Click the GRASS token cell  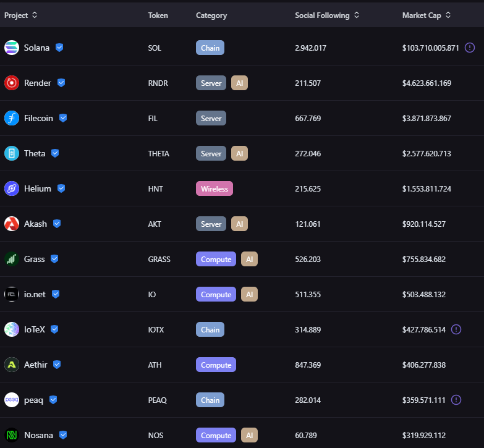159,259
